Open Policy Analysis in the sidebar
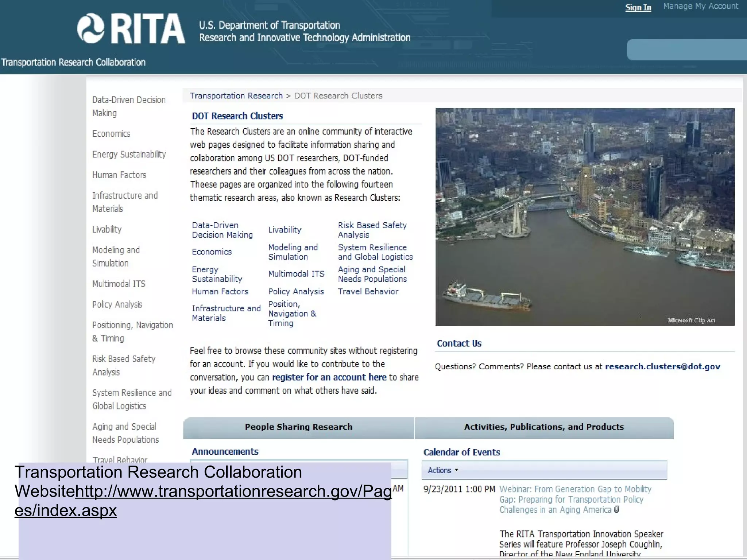The height and width of the screenshot is (560, 747). point(117,304)
